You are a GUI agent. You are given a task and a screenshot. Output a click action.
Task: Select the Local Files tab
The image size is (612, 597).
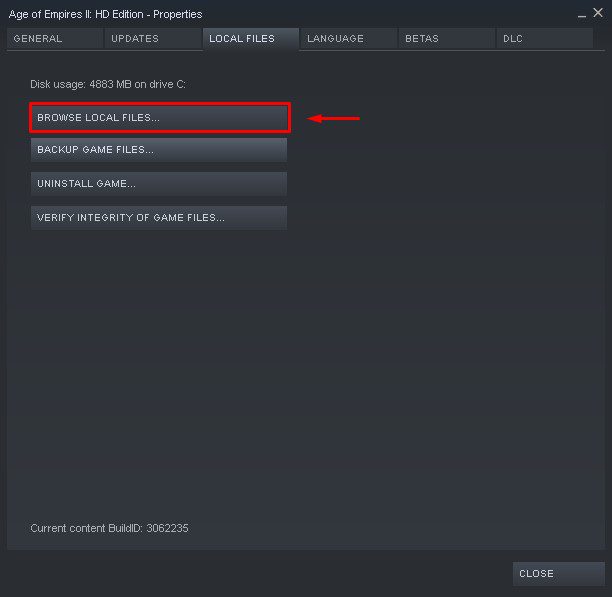251,39
